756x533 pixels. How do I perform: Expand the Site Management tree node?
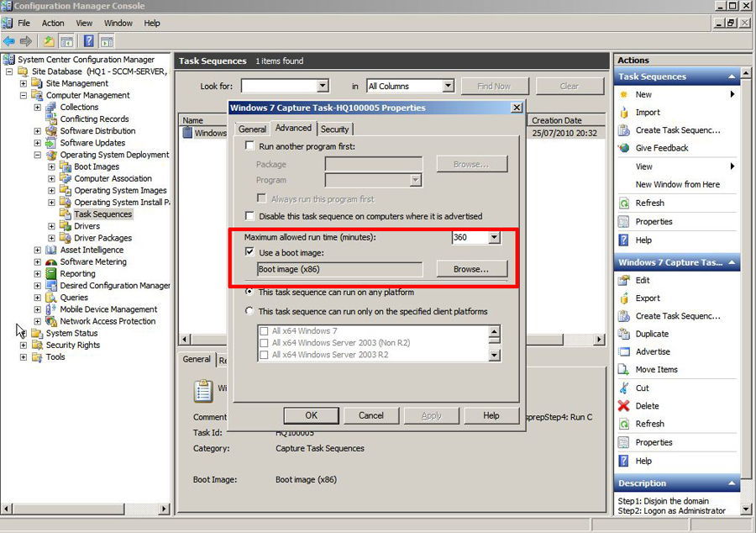(x=24, y=83)
